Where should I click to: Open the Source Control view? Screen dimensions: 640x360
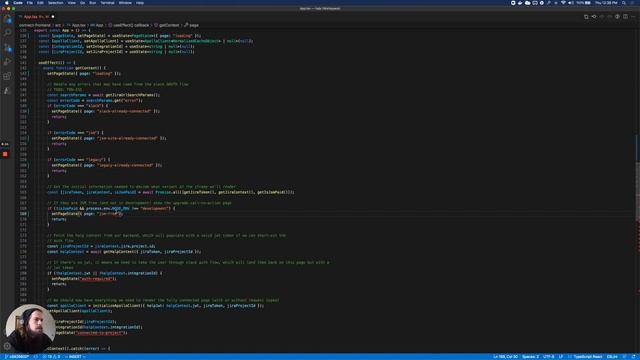pos(7,48)
